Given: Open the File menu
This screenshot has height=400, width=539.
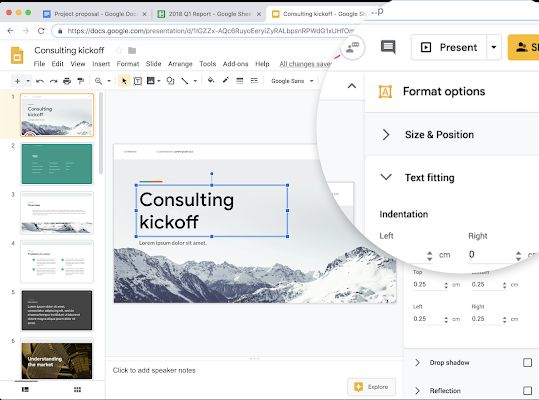Looking at the screenshot, I should click(x=39, y=64).
